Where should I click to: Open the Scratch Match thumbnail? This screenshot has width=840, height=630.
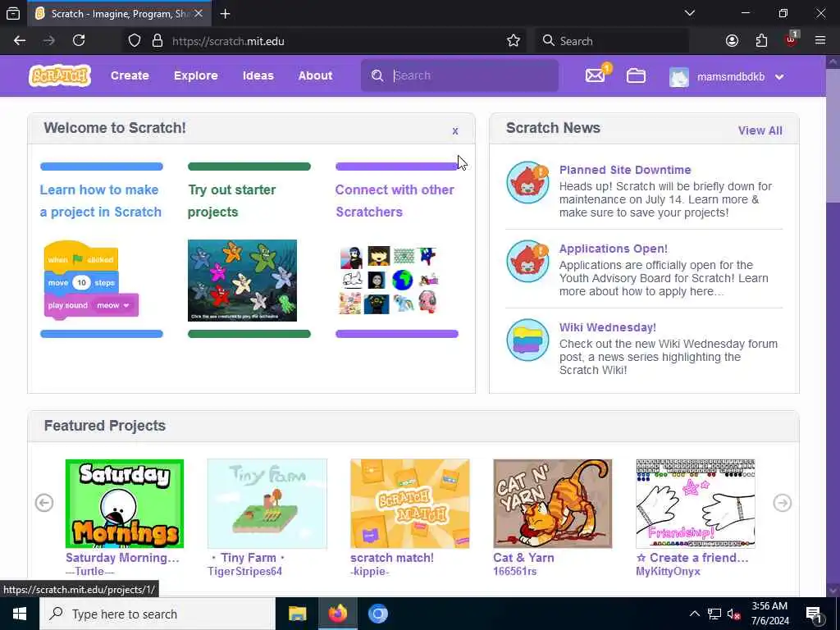click(x=410, y=504)
